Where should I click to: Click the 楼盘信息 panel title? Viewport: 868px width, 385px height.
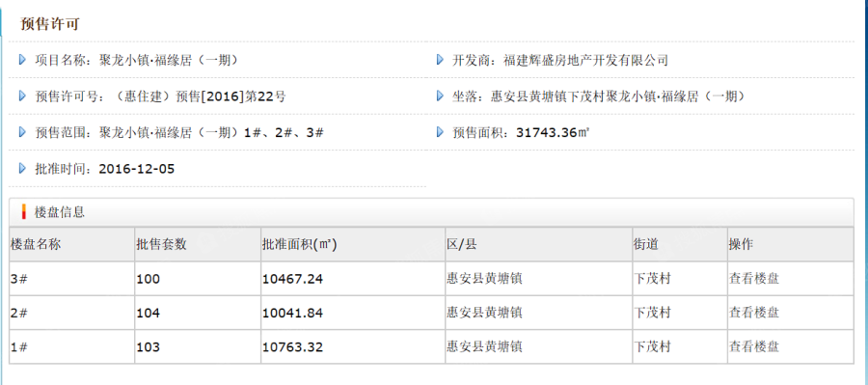pyautogui.click(x=60, y=212)
